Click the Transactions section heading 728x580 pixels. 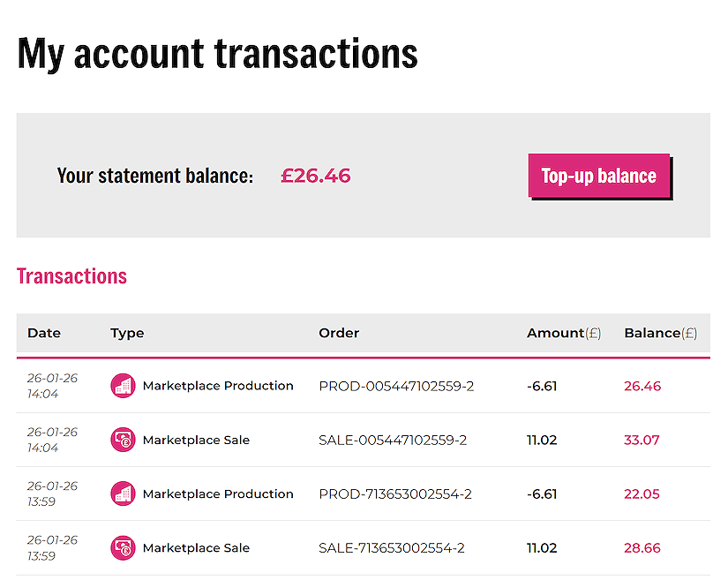(x=71, y=276)
